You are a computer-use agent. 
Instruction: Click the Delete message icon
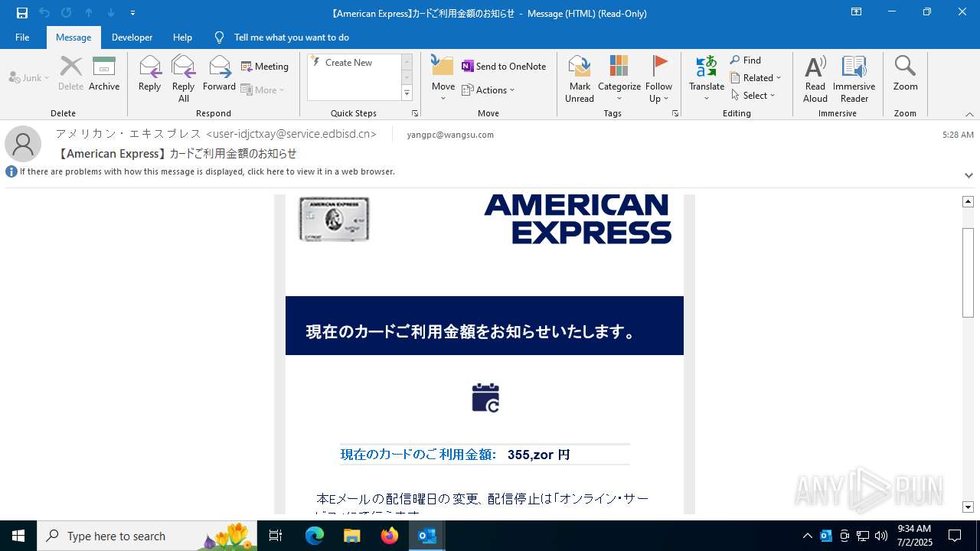tap(70, 74)
